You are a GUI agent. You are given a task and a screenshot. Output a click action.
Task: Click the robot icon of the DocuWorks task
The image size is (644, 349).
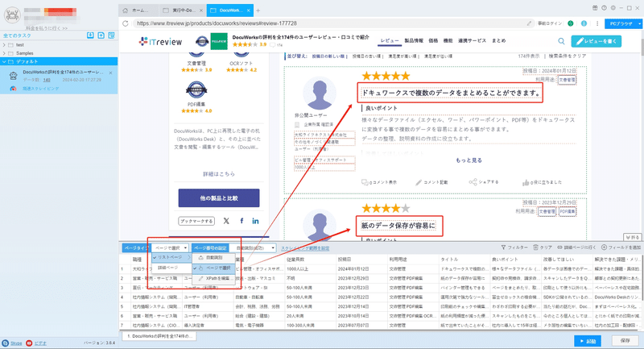coord(14,76)
